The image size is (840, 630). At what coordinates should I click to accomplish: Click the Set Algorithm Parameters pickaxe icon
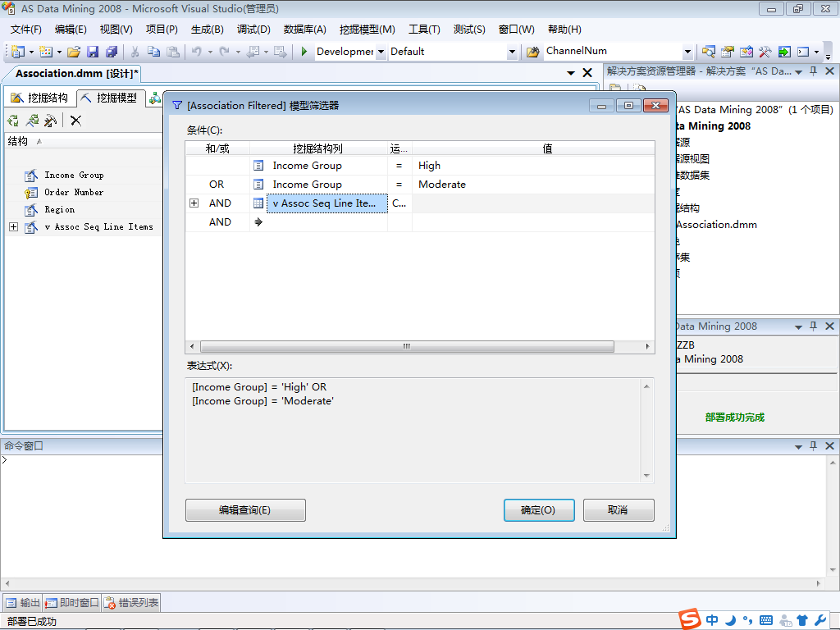(x=50, y=121)
